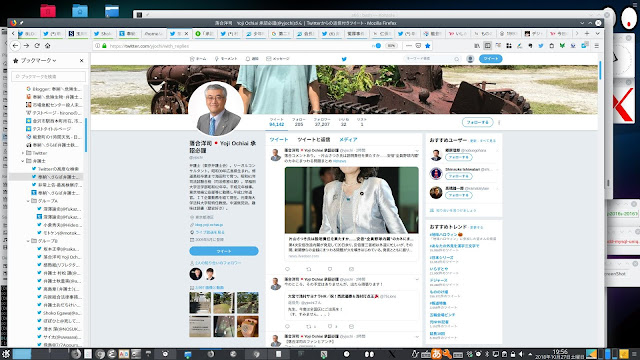Open a new tab with plus button
Image resolution: width=640 pixels, height=360 pixels.
click(587, 33)
